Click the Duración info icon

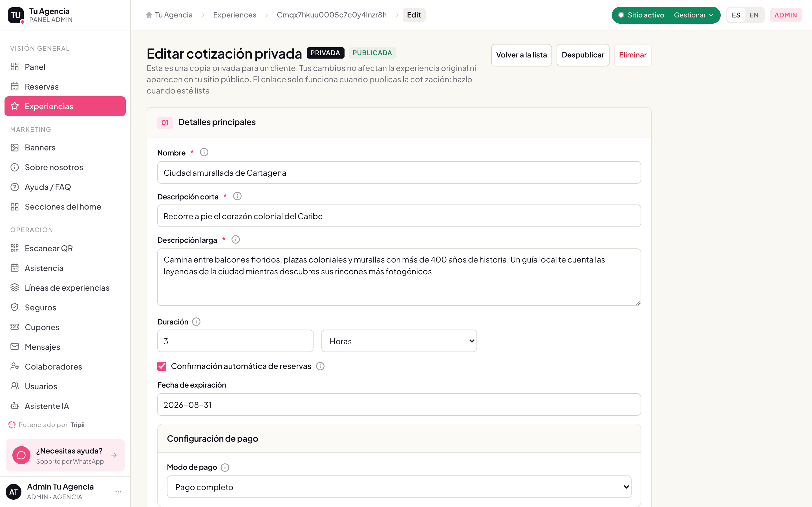(x=196, y=322)
